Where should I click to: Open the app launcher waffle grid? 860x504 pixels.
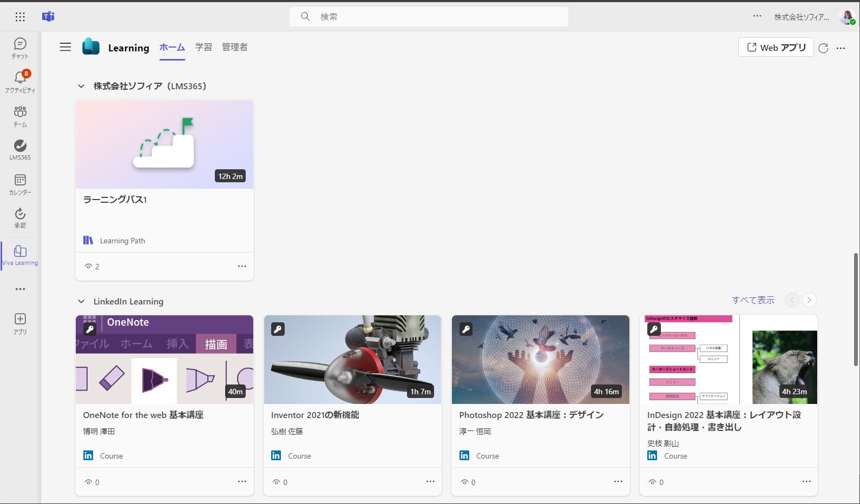[x=20, y=17]
